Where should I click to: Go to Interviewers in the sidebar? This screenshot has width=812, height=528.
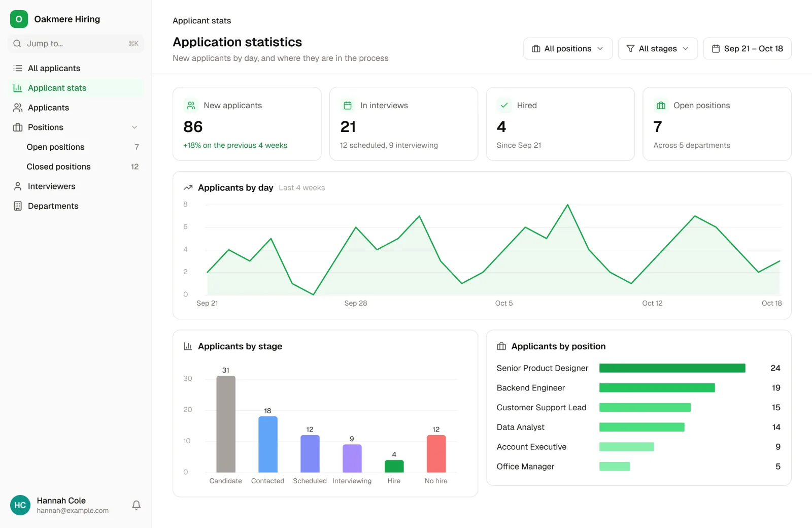point(76,186)
